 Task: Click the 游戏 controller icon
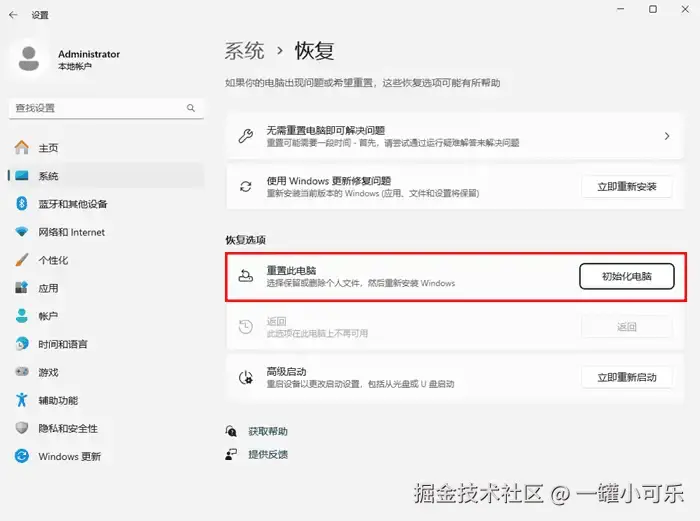point(21,371)
